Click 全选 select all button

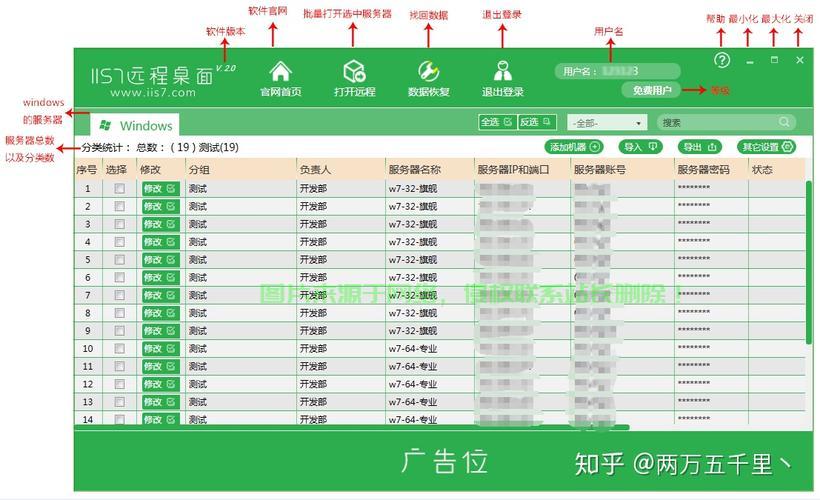[x=497, y=122]
